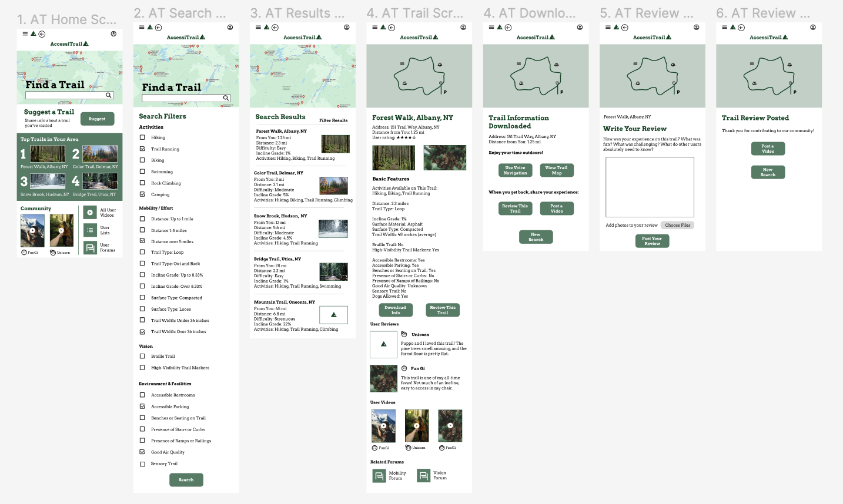Toggle the Accessible Parking checkbox

pyautogui.click(x=142, y=406)
